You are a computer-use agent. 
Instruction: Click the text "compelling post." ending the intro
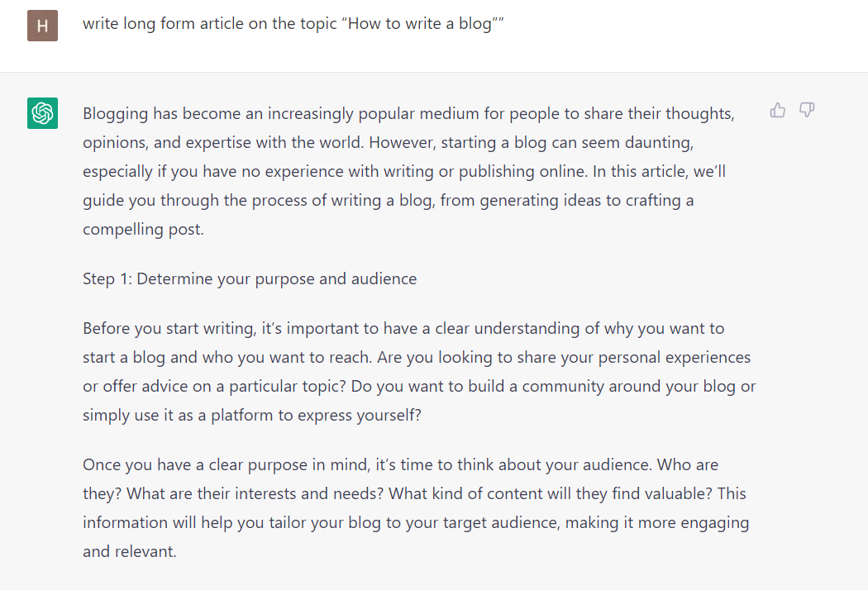pos(143,230)
